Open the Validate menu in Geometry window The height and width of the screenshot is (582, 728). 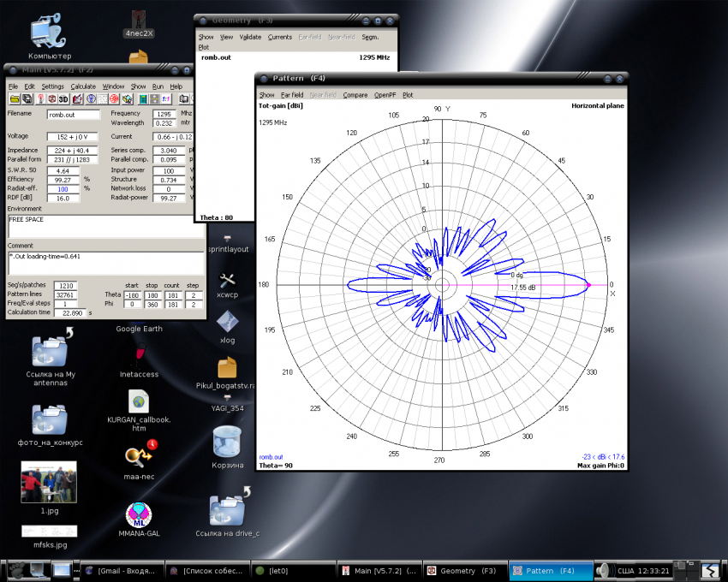pyautogui.click(x=250, y=37)
